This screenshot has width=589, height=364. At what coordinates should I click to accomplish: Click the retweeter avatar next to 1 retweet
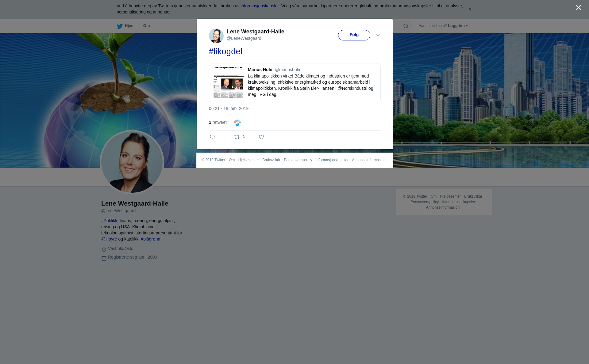click(x=237, y=123)
